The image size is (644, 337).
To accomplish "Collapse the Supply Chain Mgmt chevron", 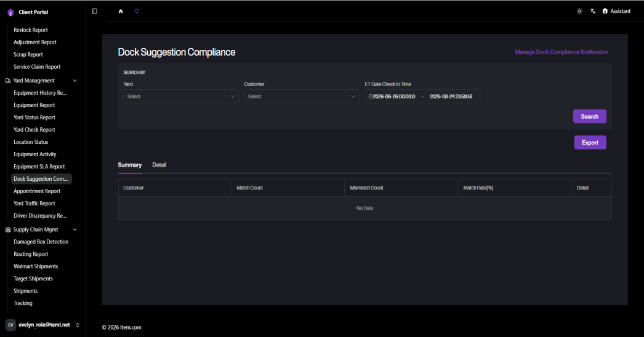I will click(74, 230).
